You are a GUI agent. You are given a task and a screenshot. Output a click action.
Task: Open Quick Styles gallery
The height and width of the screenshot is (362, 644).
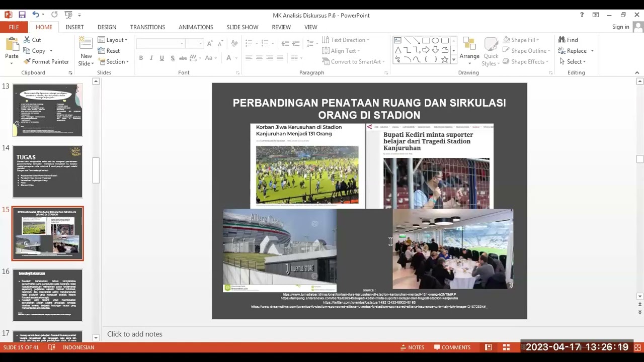coord(490,52)
